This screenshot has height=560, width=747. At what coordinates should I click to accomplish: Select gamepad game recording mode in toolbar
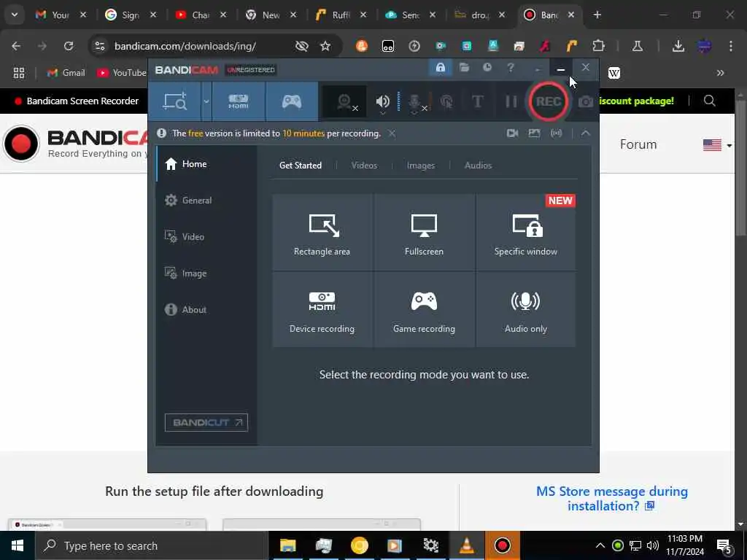click(x=292, y=101)
